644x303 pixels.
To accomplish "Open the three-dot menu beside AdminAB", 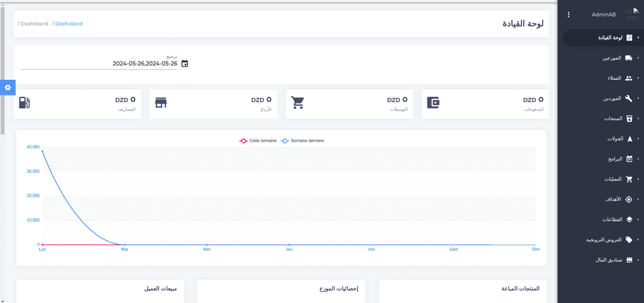I will (x=569, y=15).
